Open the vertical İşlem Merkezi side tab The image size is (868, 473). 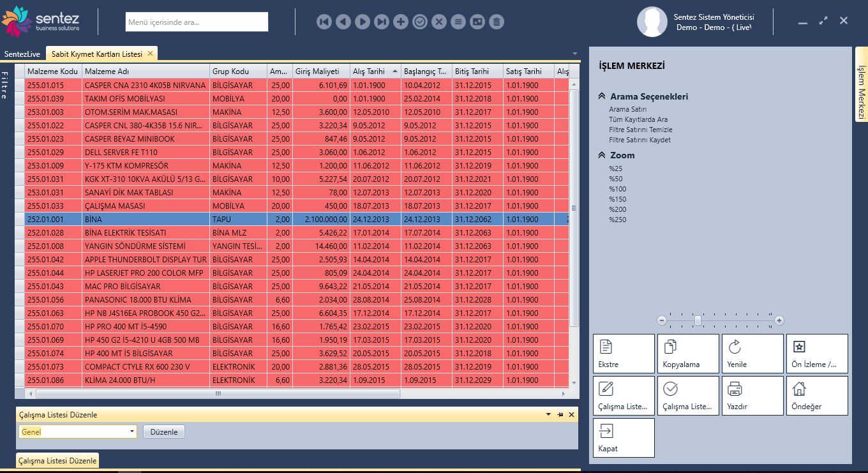(x=861, y=84)
